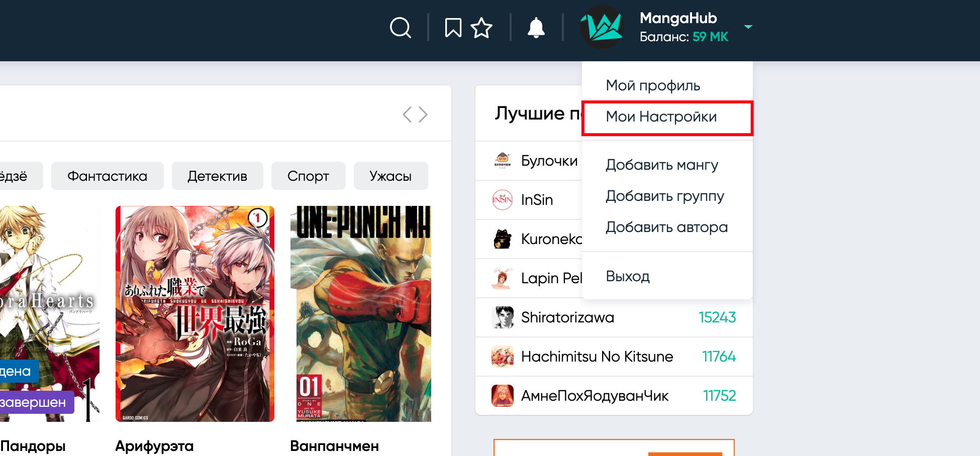Go to next slide with right chevron

point(423,115)
